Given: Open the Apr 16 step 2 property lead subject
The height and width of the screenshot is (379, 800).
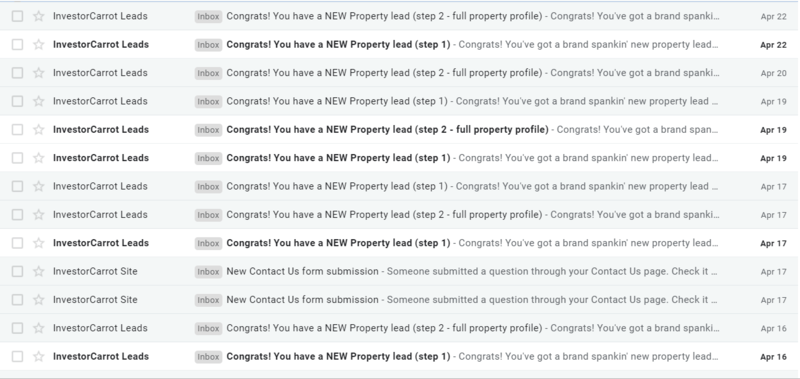Looking at the screenshot, I should tap(384, 328).
